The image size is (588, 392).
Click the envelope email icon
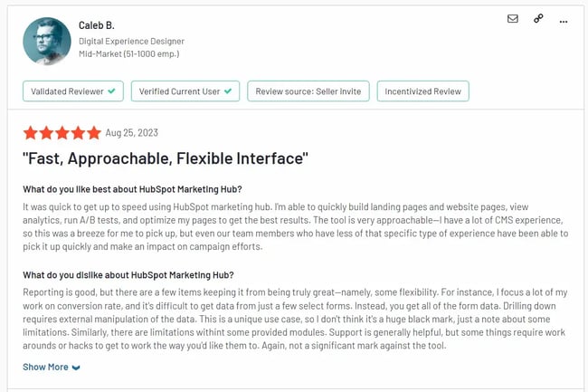tap(513, 18)
